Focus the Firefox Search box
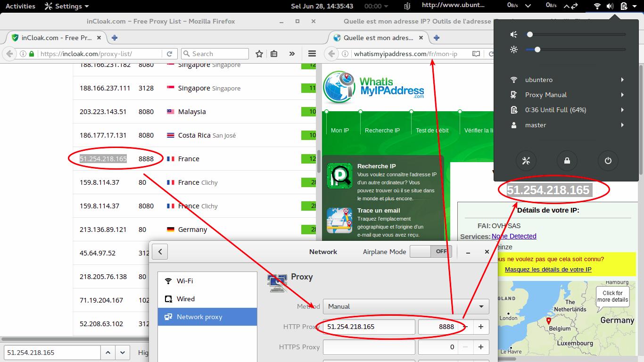Image resolution: width=644 pixels, height=362 pixels. 215,54
